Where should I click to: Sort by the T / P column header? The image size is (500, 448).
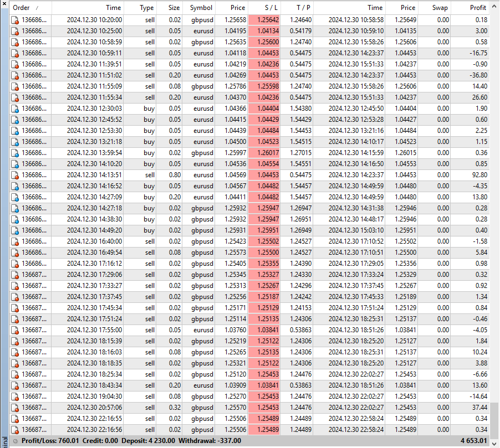pyautogui.click(x=303, y=8)
